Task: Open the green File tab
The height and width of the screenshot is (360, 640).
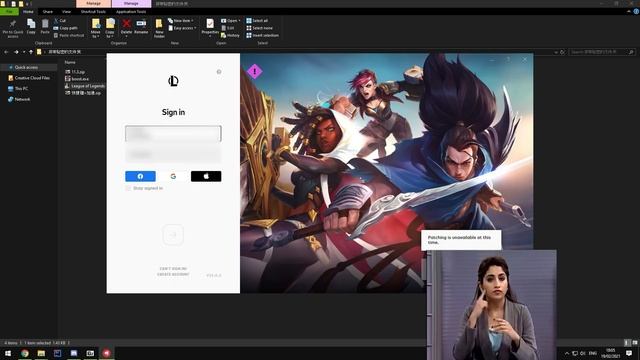Action: [9, 11]
